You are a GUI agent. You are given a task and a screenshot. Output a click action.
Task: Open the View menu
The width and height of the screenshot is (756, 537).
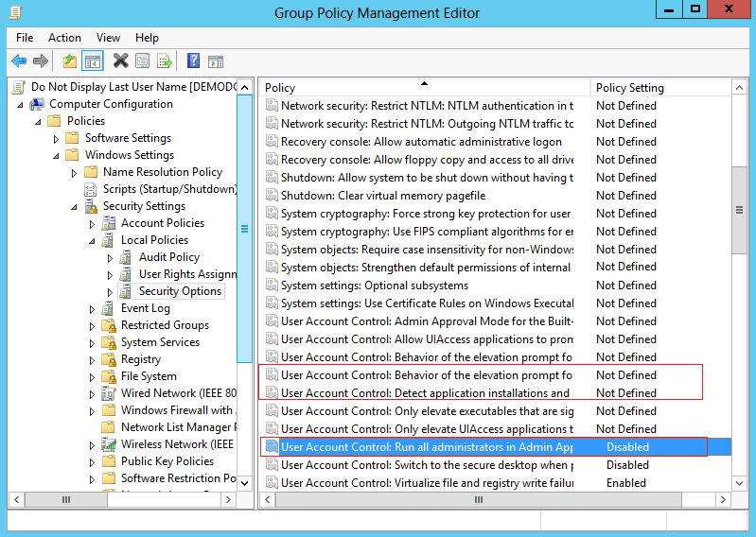coord(108,38)
